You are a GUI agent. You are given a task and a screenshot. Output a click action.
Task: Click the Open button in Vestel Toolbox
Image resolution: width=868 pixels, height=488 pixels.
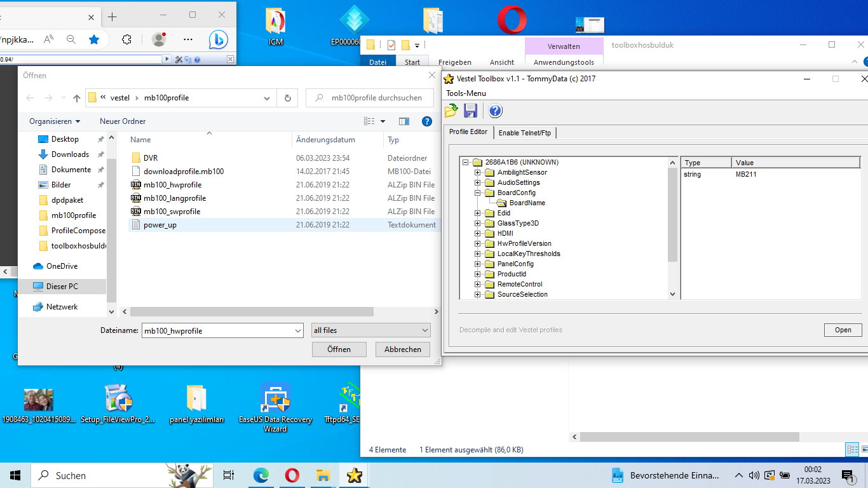click(x=843, y=330)
